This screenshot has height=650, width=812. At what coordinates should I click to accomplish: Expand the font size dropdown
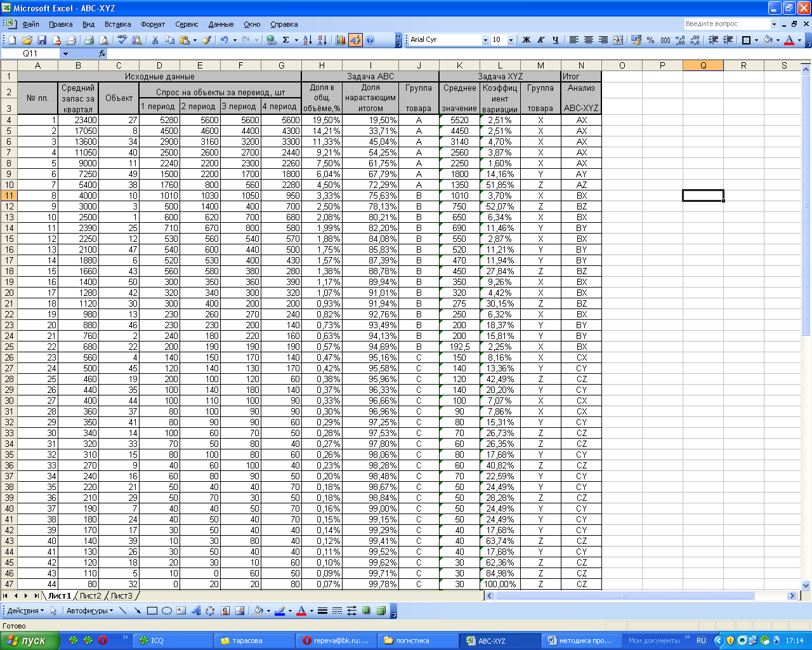pyautogui.click(x=511, y=40)
